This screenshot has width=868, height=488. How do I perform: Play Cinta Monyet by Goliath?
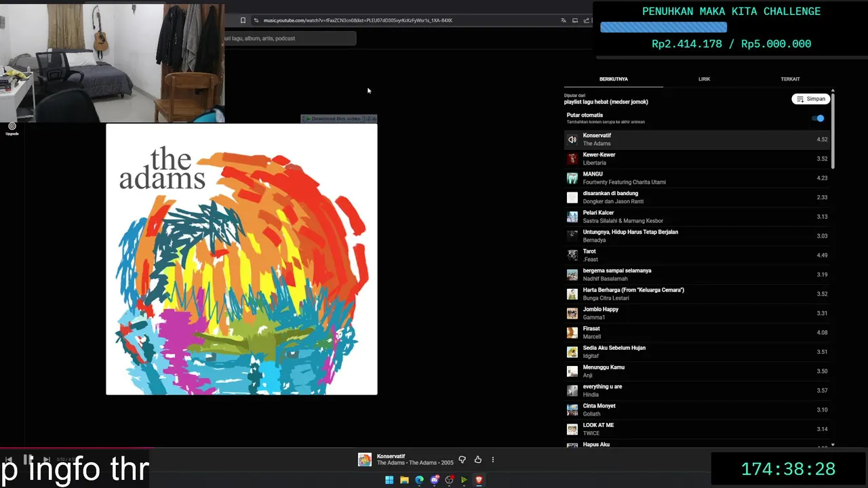coord(698,410)
